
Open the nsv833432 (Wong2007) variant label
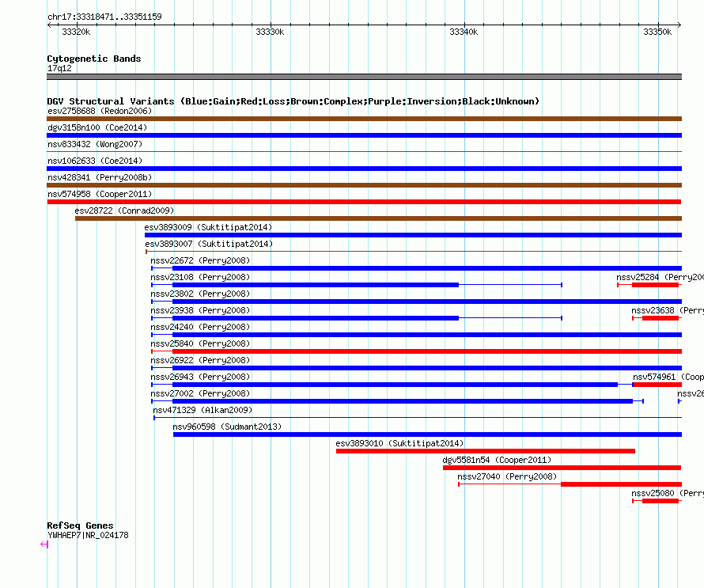pos(95,144)
